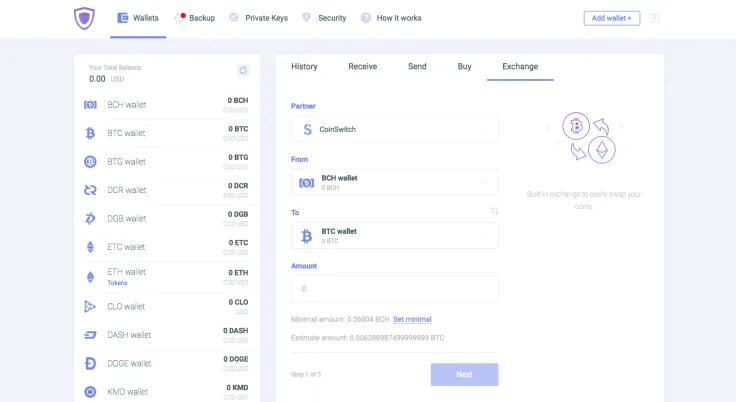Click the DOGE wallet icon
The width and height of the screenshot is (736, 402).
pos(90,363)
